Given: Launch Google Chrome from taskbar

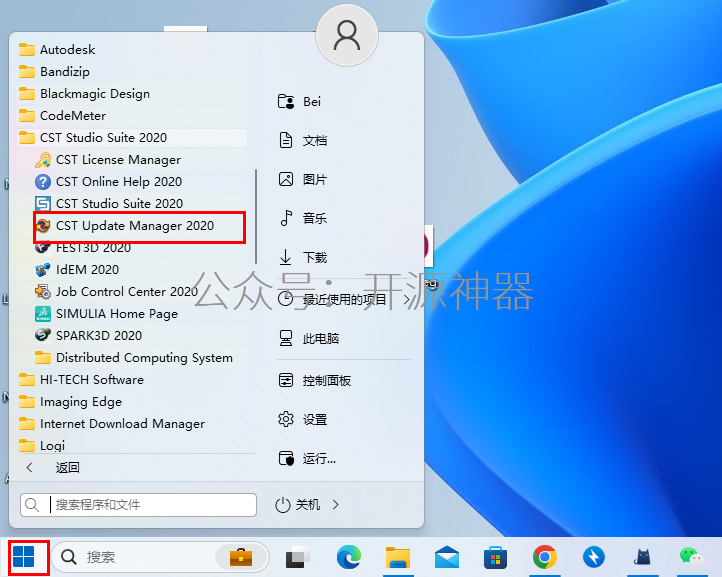Looking at the screenshot, I should (x=545, y=557).
